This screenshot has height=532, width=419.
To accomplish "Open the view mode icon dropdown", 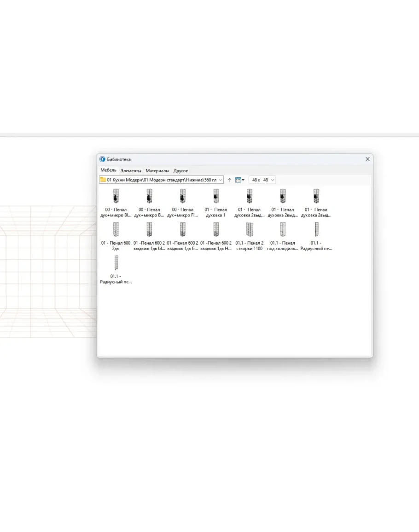I will pos(239,180).
